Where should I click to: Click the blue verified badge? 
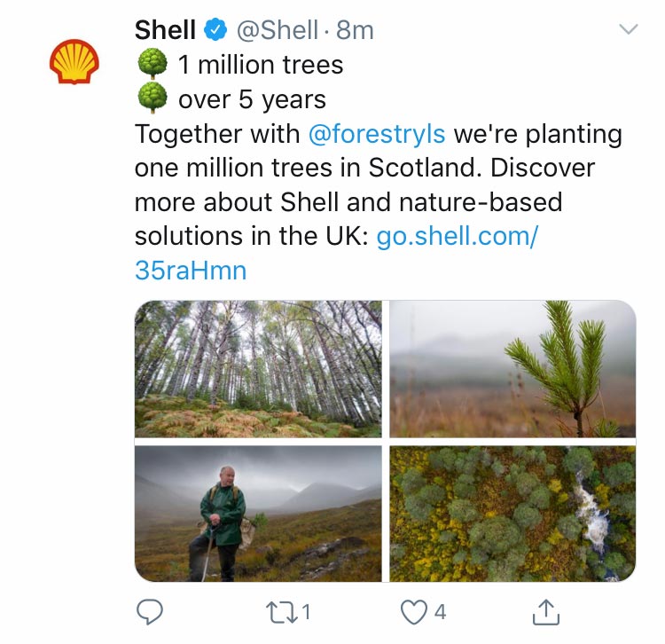pyautogui.click(x=215, y=31)
